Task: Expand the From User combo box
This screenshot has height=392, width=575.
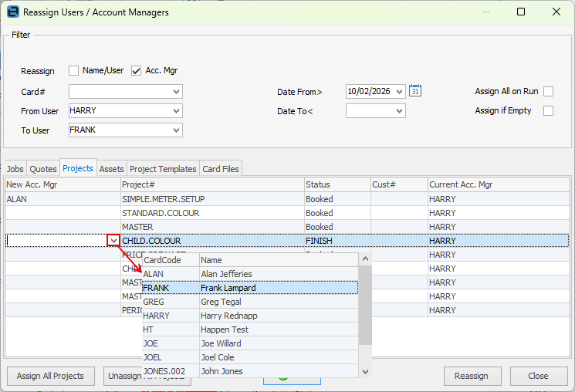Action: 177,111
